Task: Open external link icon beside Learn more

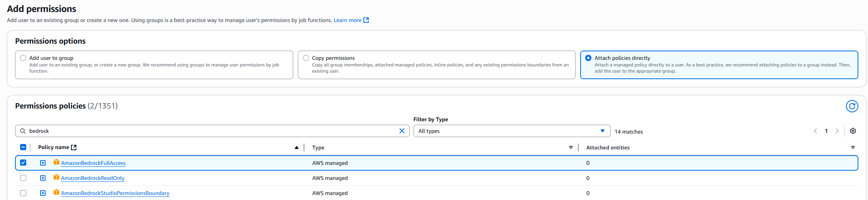Action: pyautogui.click(x=366, y=20)
